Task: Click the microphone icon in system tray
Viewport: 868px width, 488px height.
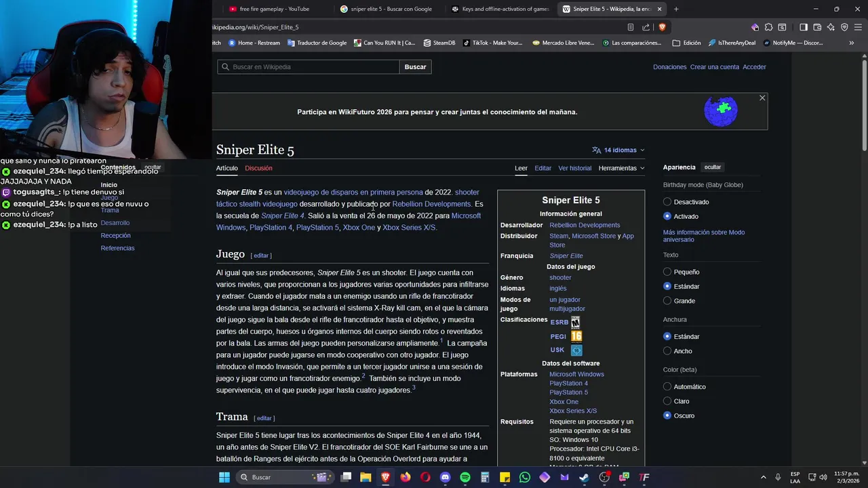Action: tap(778, 477)
